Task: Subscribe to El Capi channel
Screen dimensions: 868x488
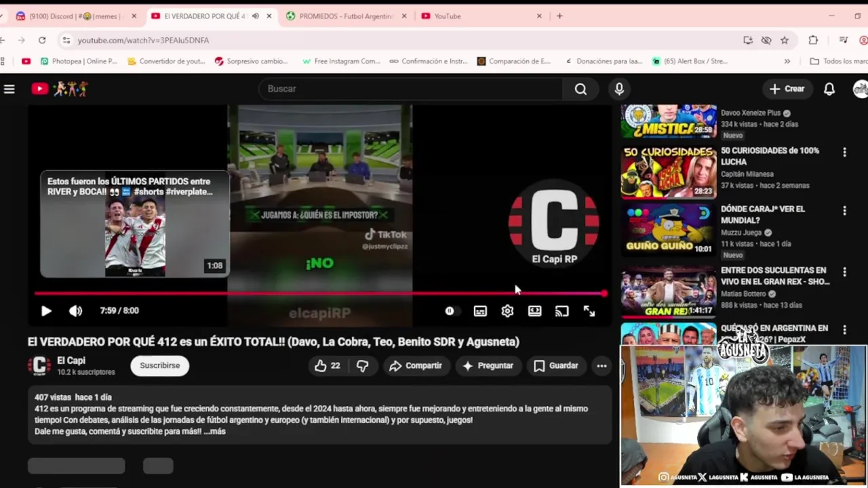Action: tap(160, 366)
